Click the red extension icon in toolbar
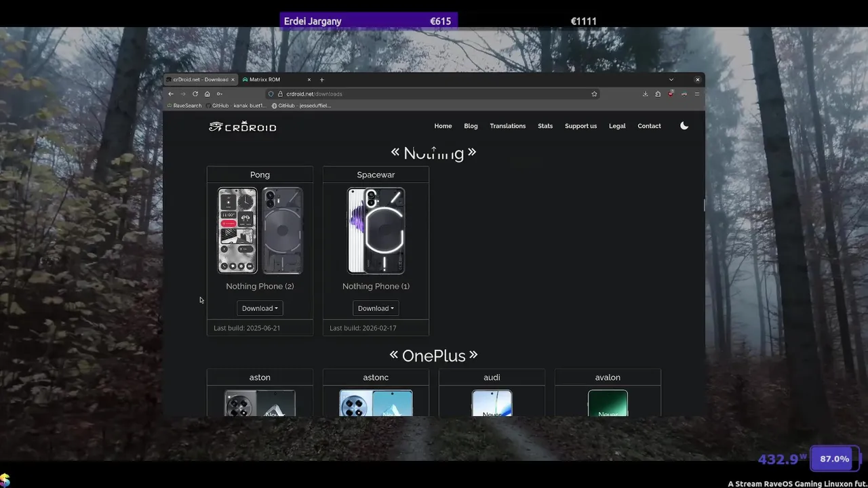This screenshot has width=868, height=488. tap(671, 94)
